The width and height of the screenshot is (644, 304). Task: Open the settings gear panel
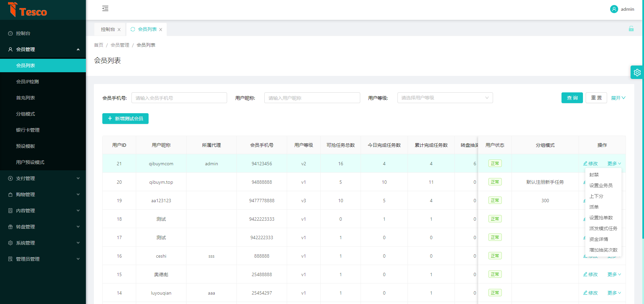(x=637, y=72)
